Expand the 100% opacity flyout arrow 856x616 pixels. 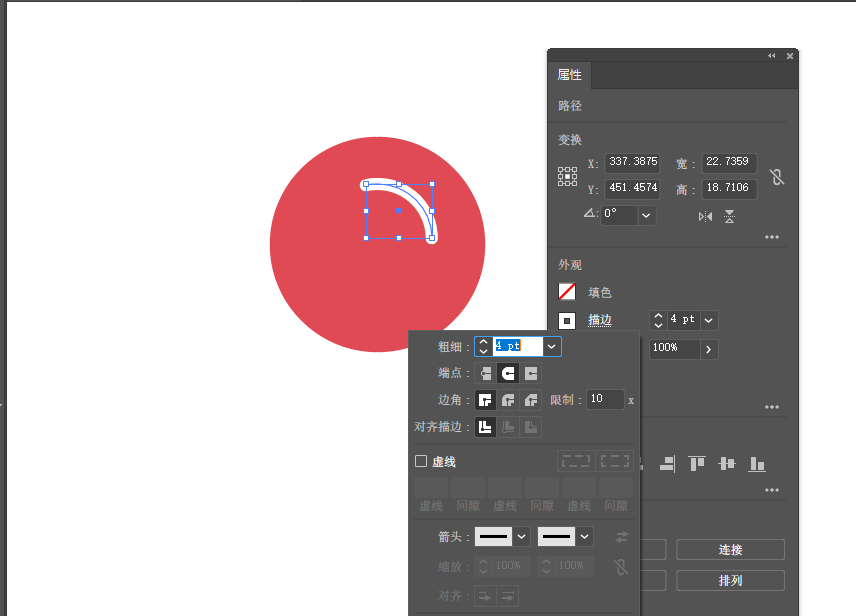point(709,350)
